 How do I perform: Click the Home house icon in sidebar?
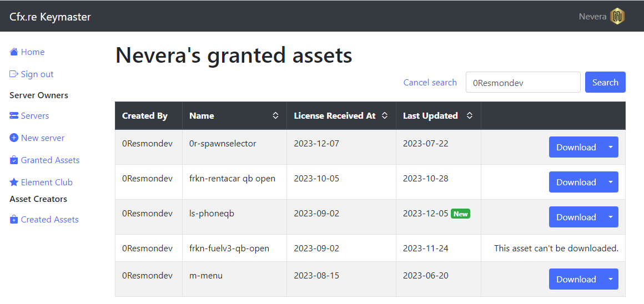(x=14, y=52)
